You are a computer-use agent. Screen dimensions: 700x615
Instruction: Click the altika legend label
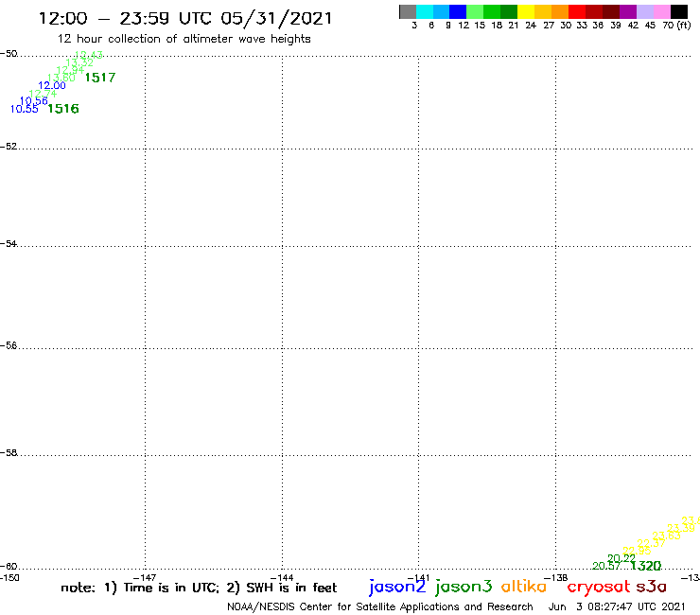click(x=524, y=586)
